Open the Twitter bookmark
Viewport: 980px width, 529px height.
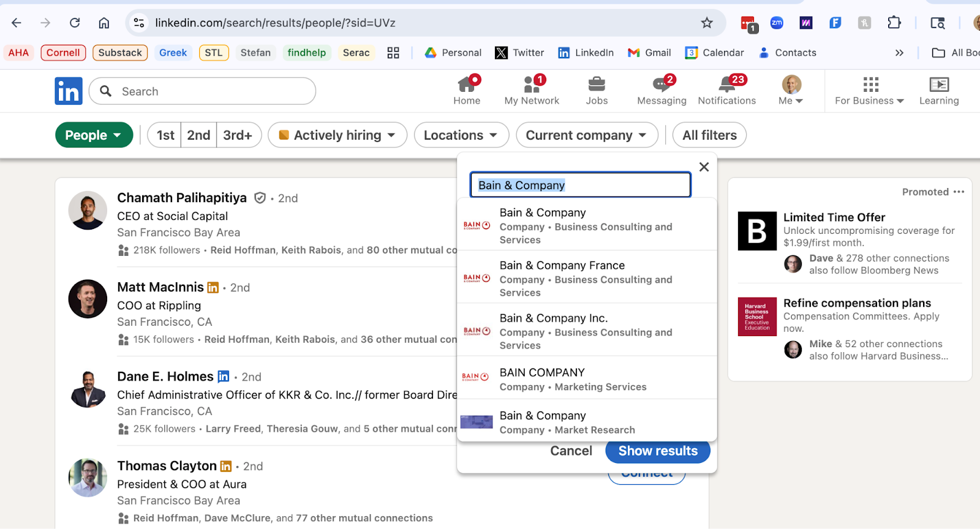coord(519,53)
